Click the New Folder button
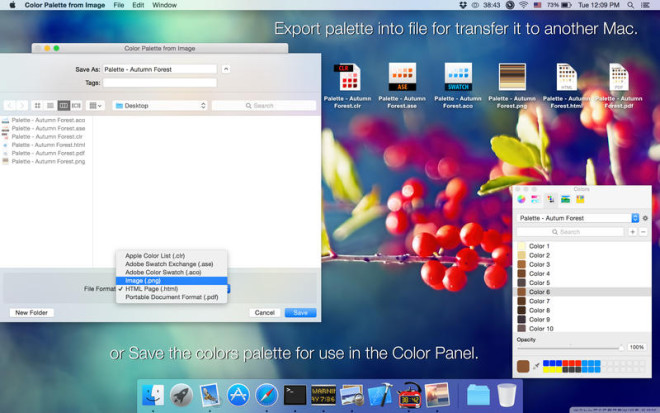The height and width of the screenshot is (413, 660). point(31,312)
